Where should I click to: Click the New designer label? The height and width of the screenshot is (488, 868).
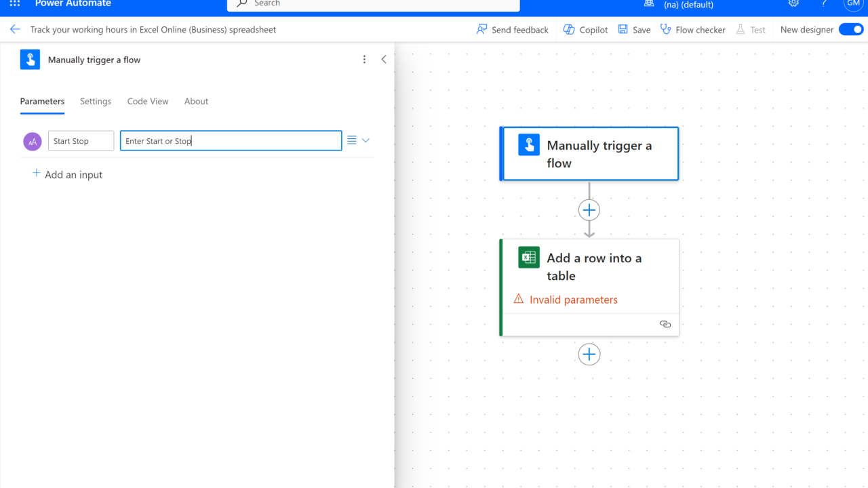(807, 30)
